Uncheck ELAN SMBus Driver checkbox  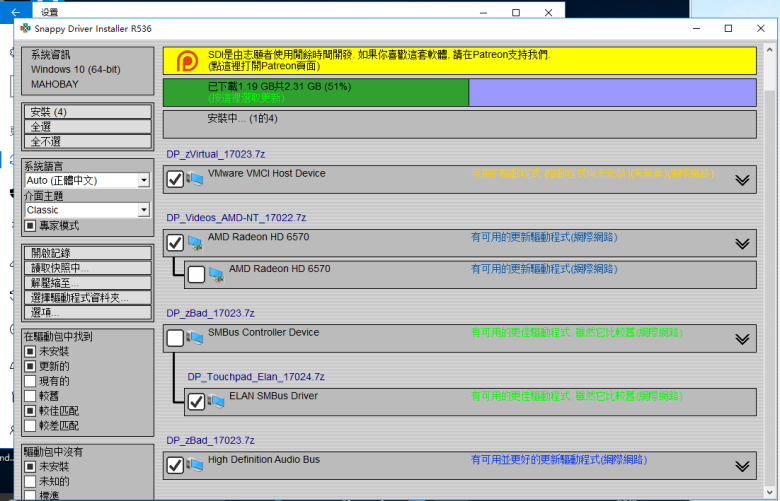[196, 401]
